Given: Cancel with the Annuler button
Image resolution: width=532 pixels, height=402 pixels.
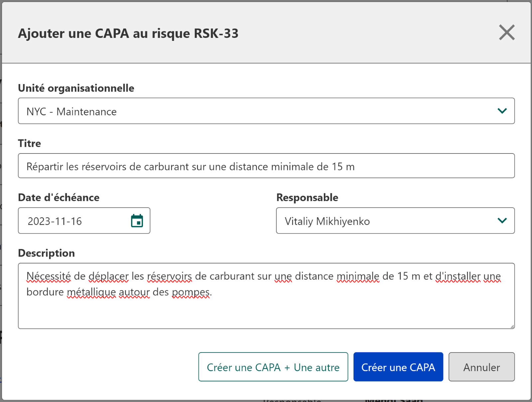Looking at the screenshot, I should click(x=482, y=367).
